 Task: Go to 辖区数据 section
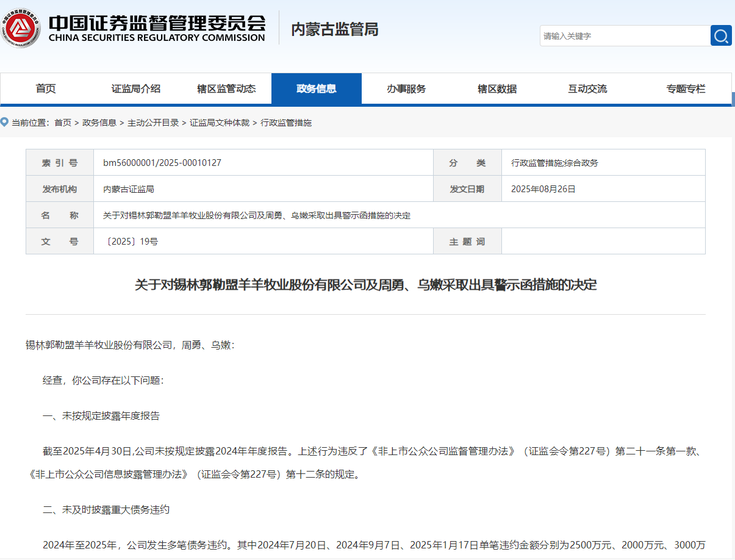497,89
